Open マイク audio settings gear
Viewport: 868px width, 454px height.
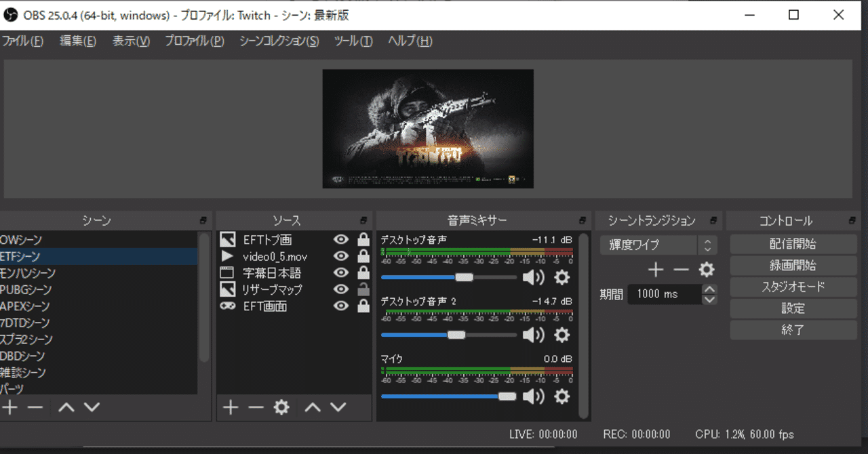(562, 396)
